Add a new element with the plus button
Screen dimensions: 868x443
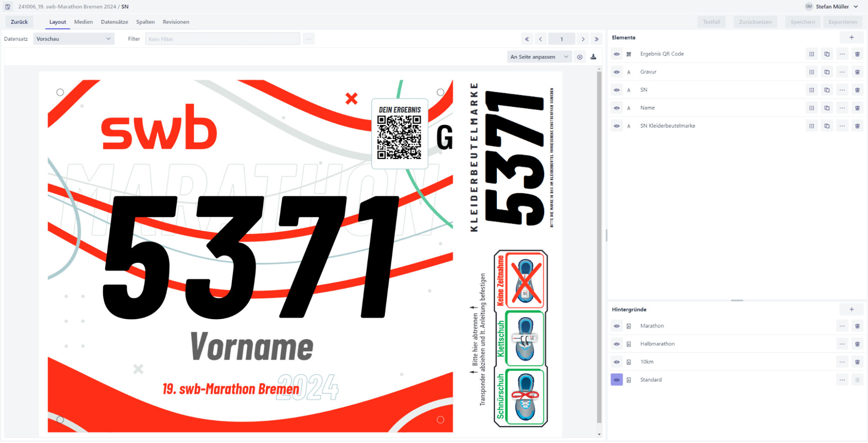[x=851, y=37]
